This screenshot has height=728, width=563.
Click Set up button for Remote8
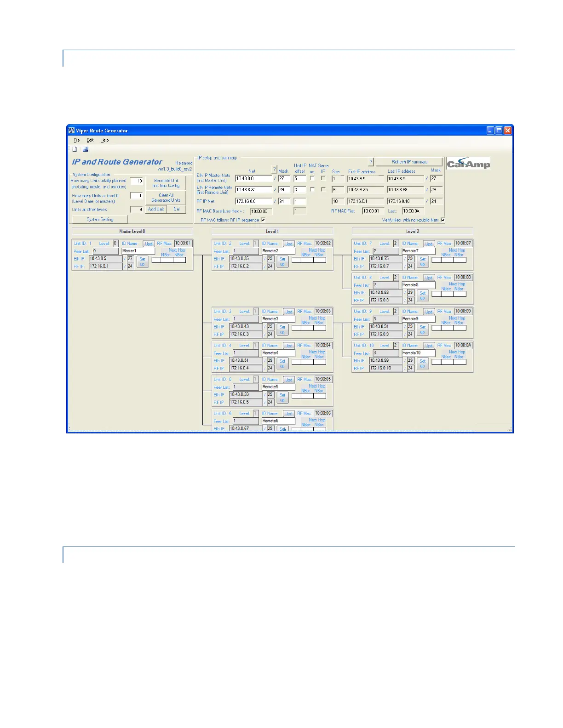(x=423, y=296)
